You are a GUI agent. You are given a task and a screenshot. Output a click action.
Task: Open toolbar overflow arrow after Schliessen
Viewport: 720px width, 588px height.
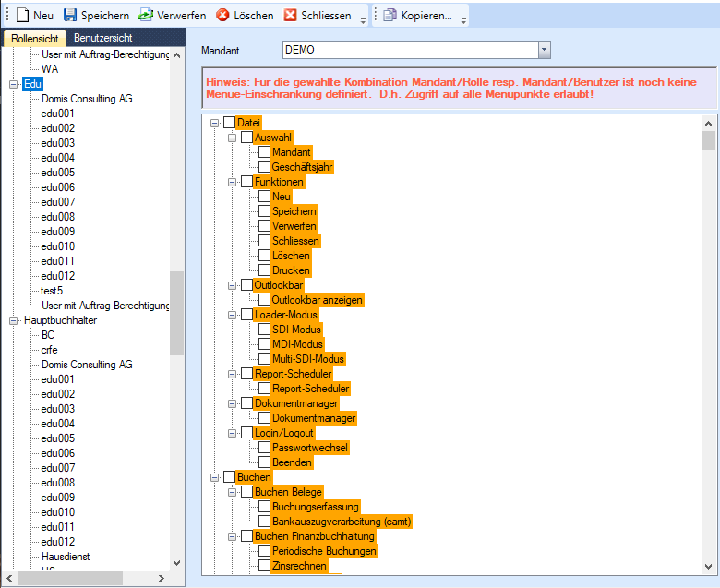tap(363, 18)
